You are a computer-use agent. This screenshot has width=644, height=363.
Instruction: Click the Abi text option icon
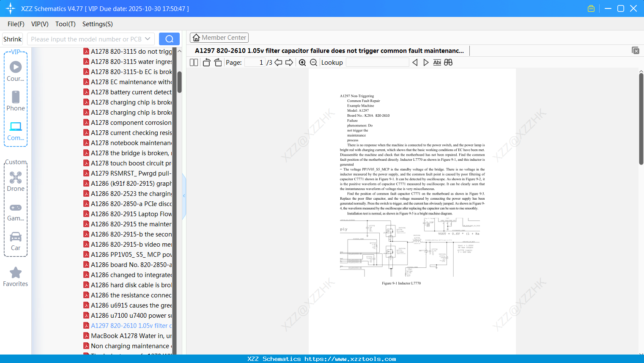[x=437, y=62]
